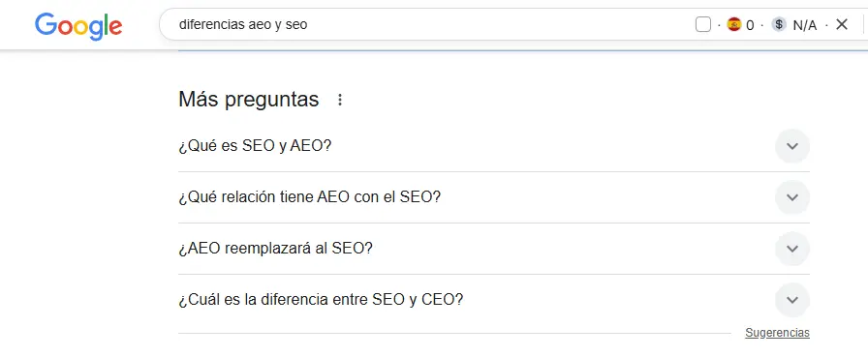Expand chevron for ¿Qué es SEO y AEO?
868x357 pixels.
pyautogui.click(x=792, y=146)
